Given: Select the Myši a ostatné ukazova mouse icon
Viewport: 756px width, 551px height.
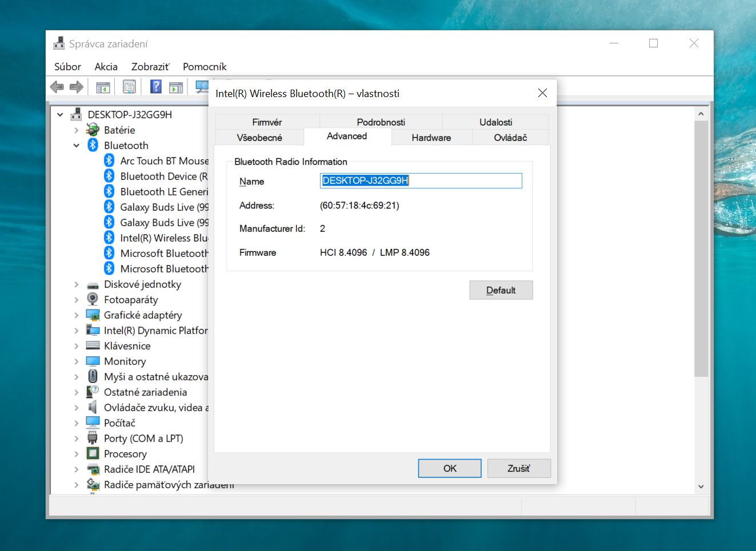Looking at the screenshot, I should 93,376.
